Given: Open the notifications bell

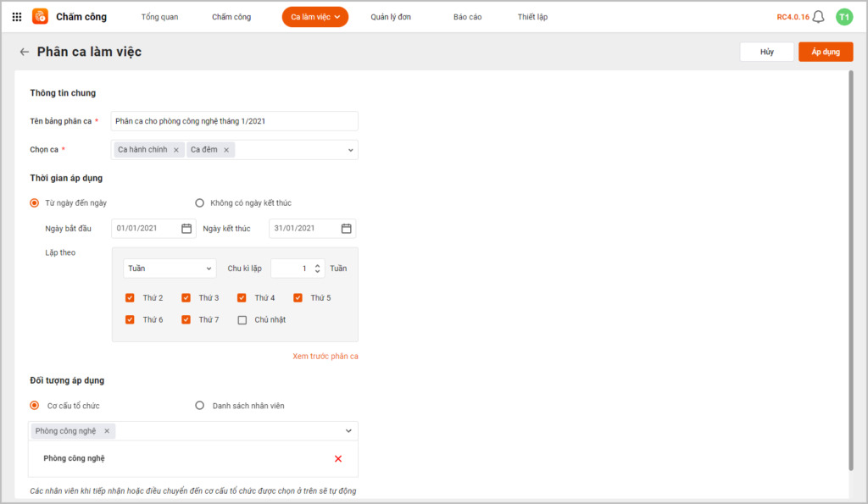Looking at the screenshot, I should coord(818,17).
